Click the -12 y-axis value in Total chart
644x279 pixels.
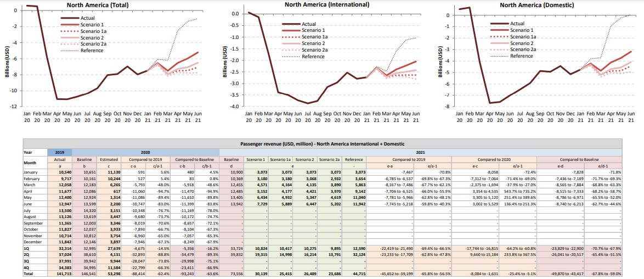(13, 107)
